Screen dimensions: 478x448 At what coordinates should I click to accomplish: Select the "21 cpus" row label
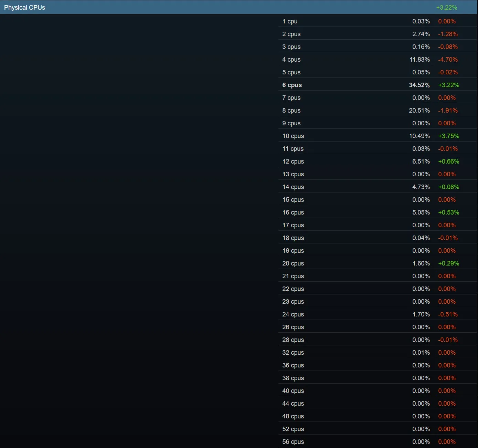pyautogui.click(x=293, y=276)
